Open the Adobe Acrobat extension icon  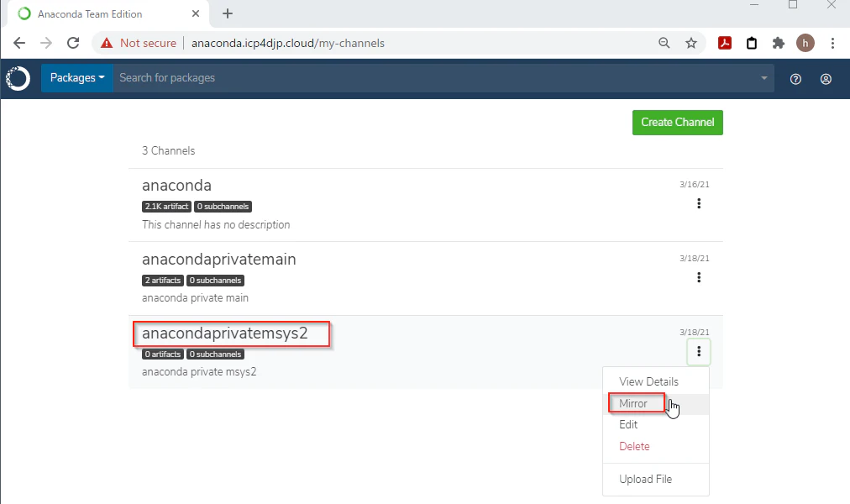point(725,43)
